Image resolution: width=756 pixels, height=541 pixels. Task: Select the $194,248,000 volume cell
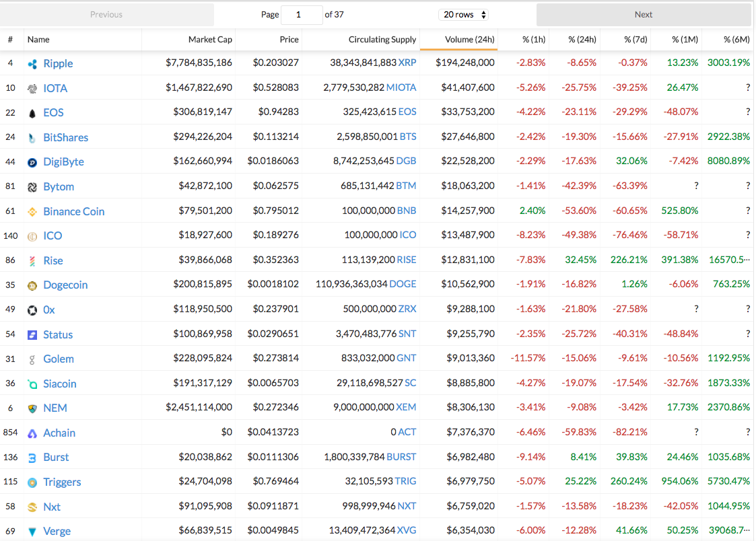[x=465, y=63]
